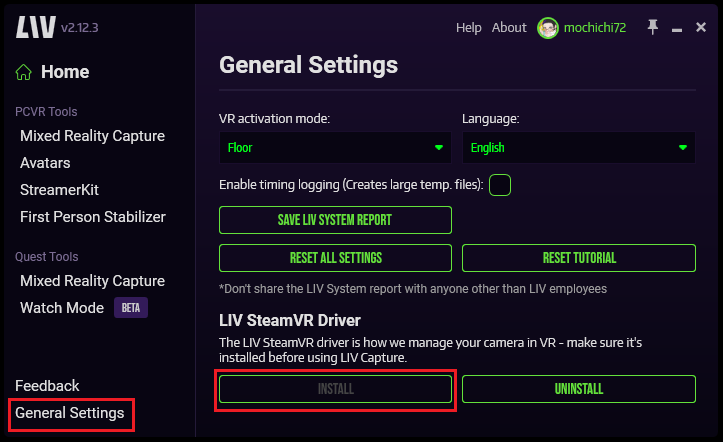Open the Language dropdown
723x442 pixels.
[577, 148]
